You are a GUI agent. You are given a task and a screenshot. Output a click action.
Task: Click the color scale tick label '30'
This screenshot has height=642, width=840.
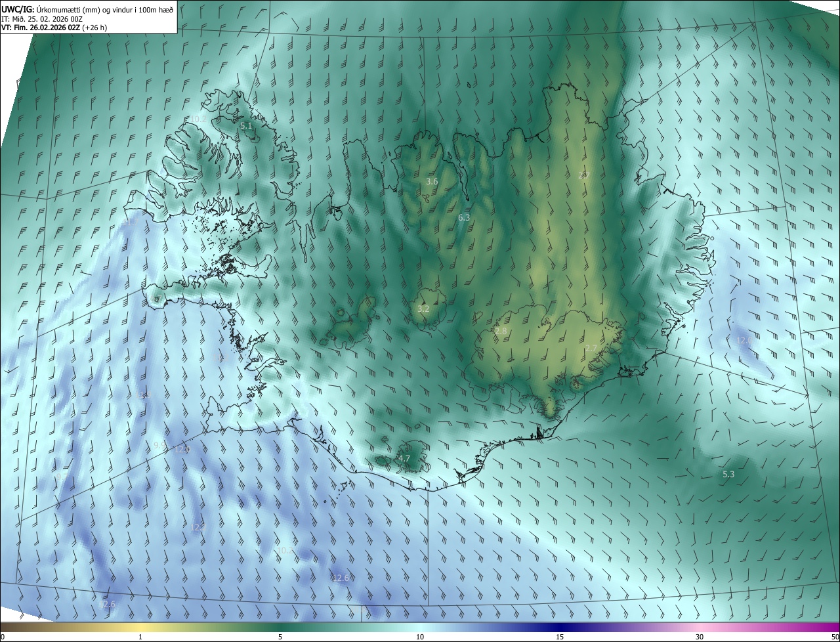[x=700, y=637]
